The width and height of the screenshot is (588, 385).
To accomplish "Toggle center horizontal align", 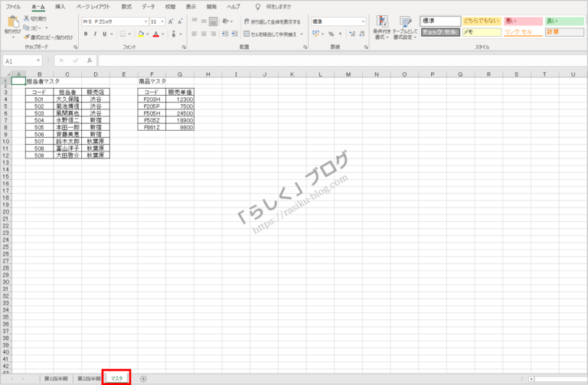I will coord(204,34).
